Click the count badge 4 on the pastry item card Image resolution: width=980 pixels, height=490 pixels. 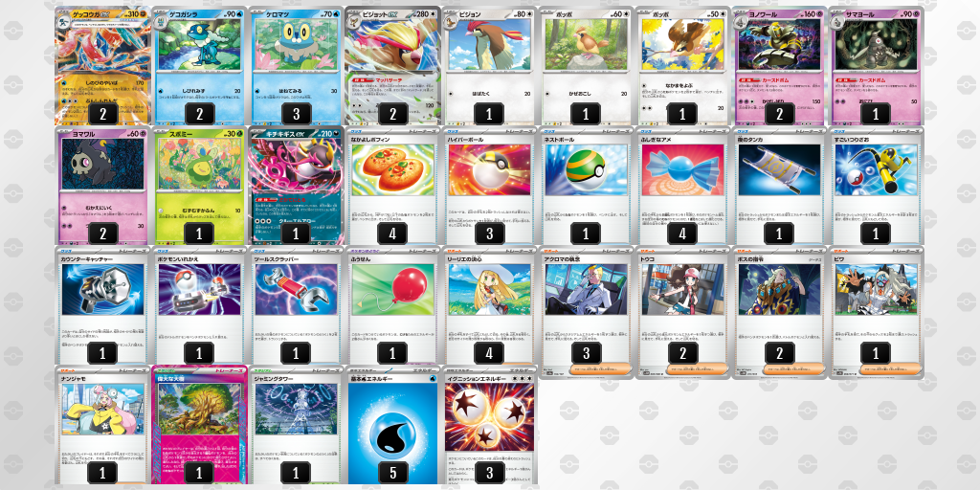tap(392, 234)
